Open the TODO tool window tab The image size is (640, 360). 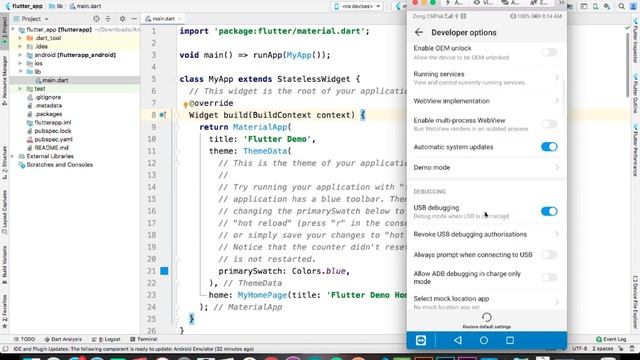24,339
